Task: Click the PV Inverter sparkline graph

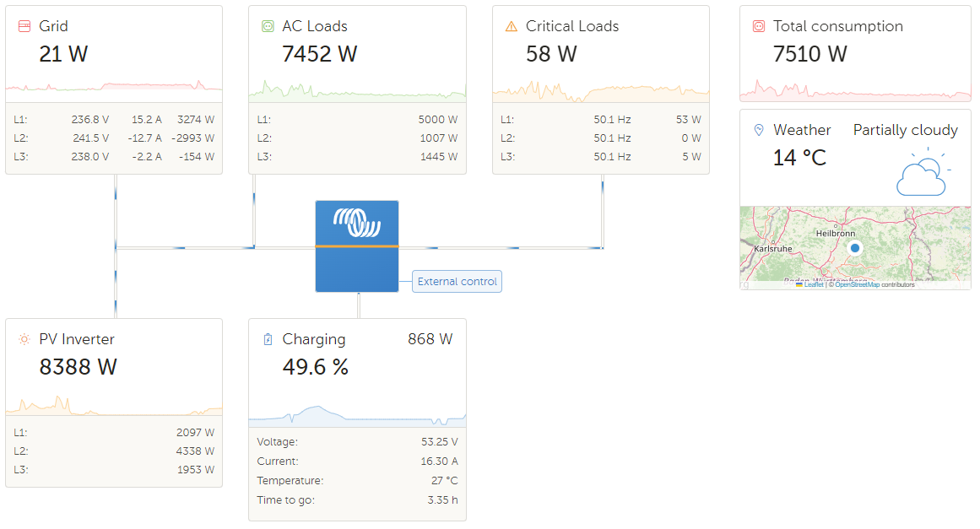Action: 114,406
